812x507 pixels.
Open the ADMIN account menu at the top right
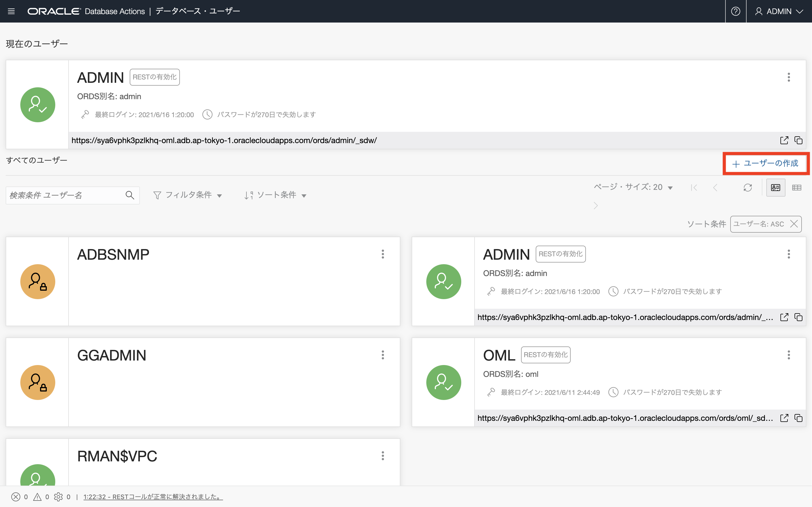779,11
